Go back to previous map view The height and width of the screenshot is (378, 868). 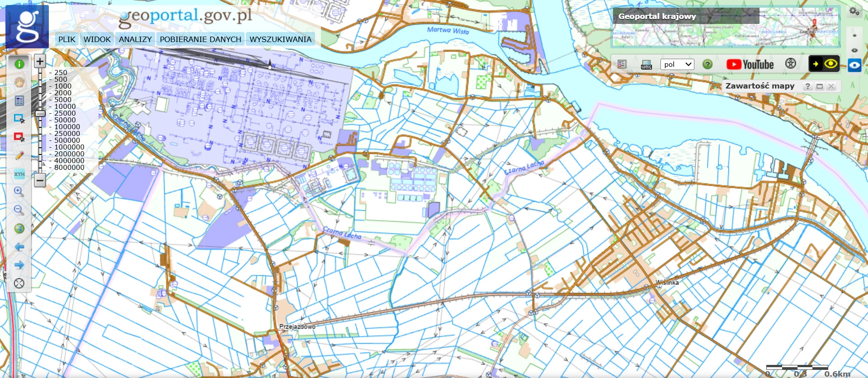pos(19,247)
